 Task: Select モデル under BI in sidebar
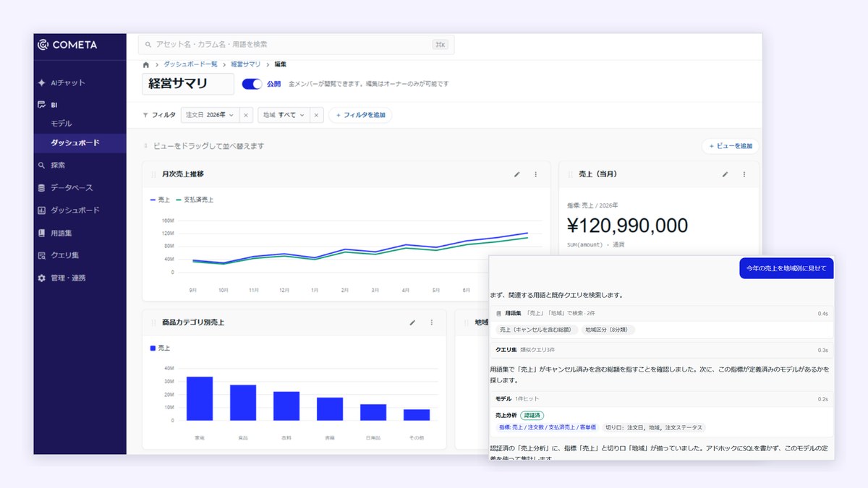point(61,124)
